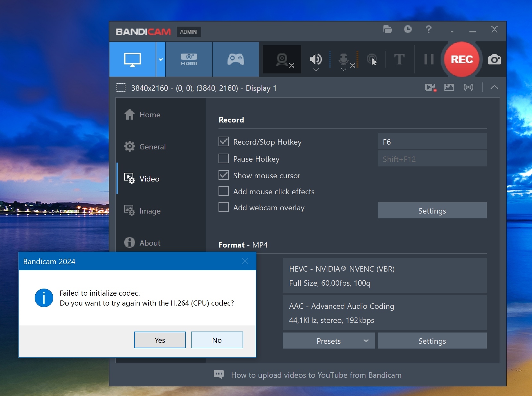
Task: Open YouTube upload help link
Action: click(x=316, y=375)
